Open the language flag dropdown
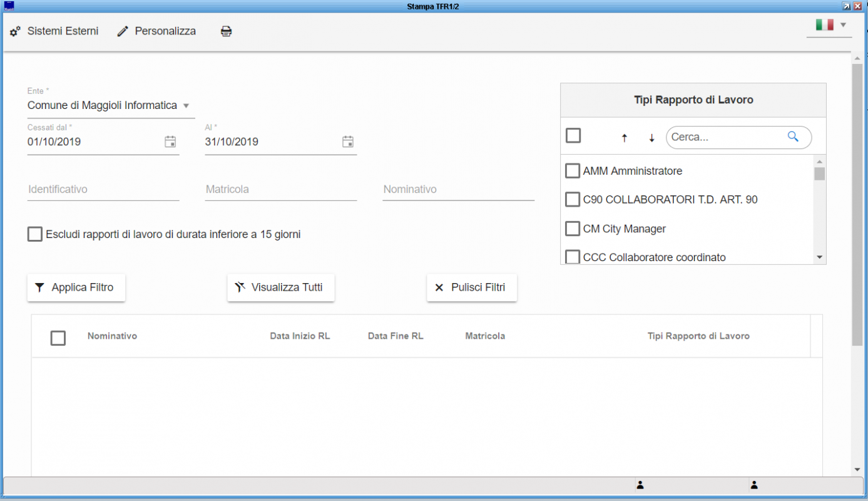The height and width of the screenshot is (501, 868). coord(830,25)
